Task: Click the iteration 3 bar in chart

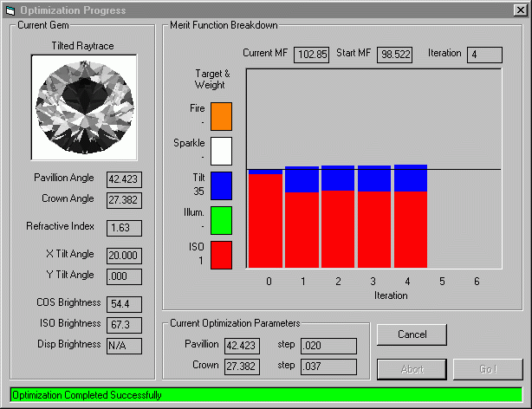Action: [x=374, y=217]
